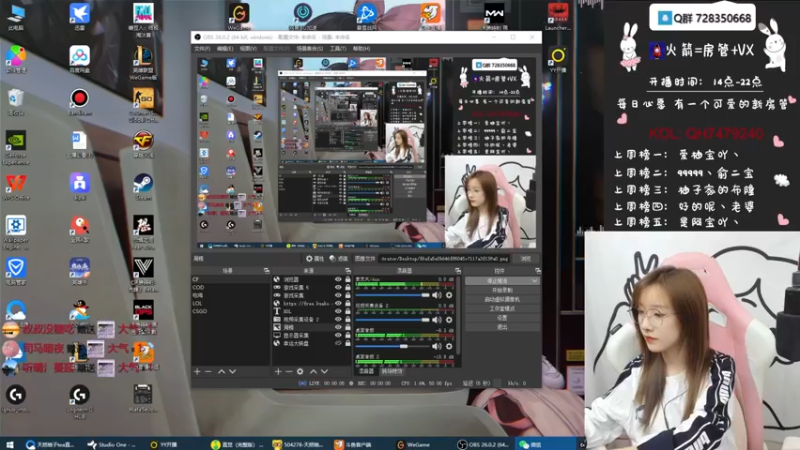Start virtual camera button
800x450 pixels.
click(x=502, y=299)
